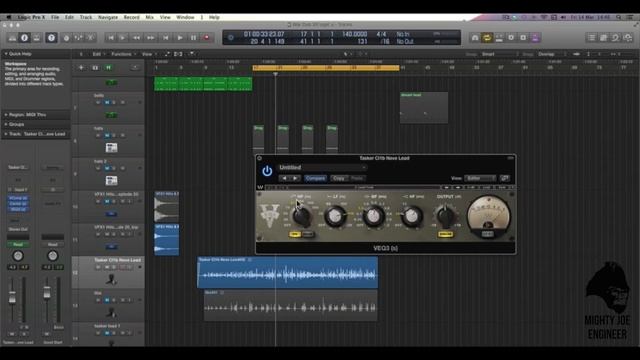Open the Editors scissors button
Viewport: 640px width, 360px height.
point(91,38)
